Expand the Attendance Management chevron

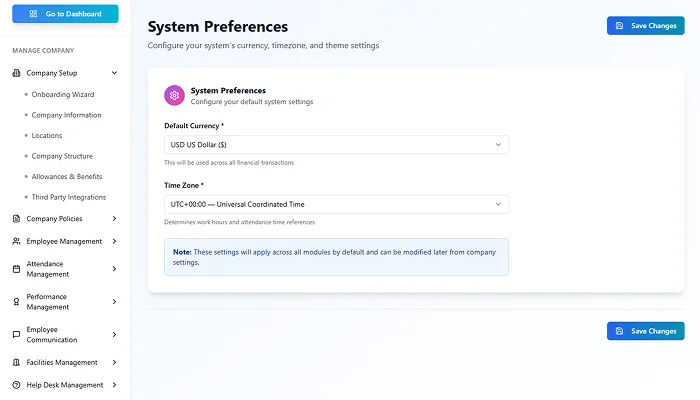114,268
